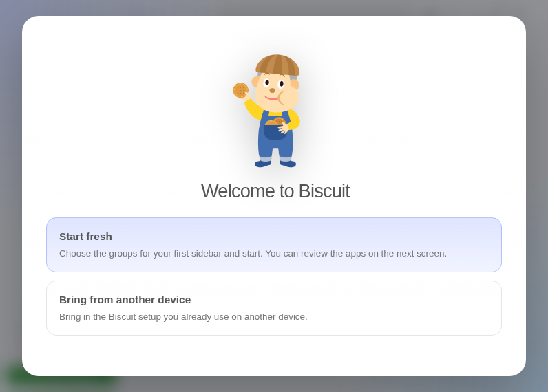Click the Biscuit baker mascot illustration

click(266, 111)
